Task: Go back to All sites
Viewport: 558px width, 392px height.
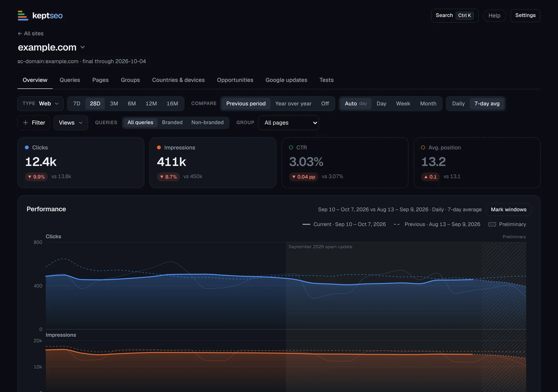Action: [31, 33]
